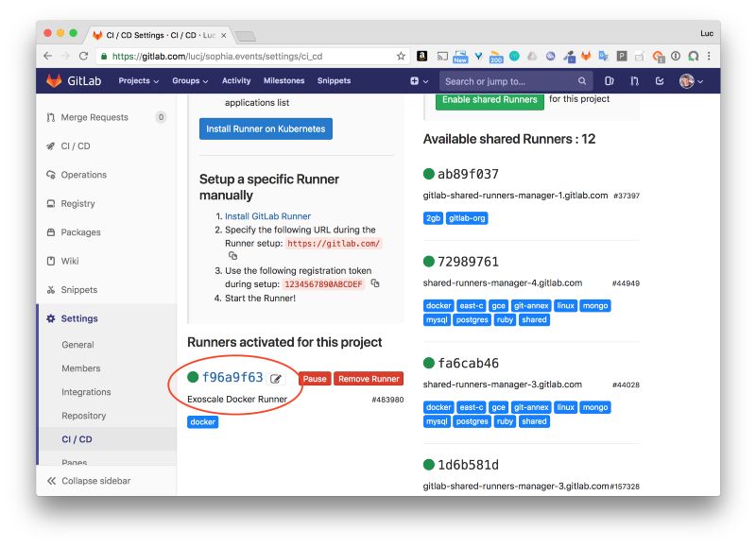Image resolution: width=756 pixels, height=547 pixels.
Task: Open the Install GitLab Runner link
Action: point(267,216)
